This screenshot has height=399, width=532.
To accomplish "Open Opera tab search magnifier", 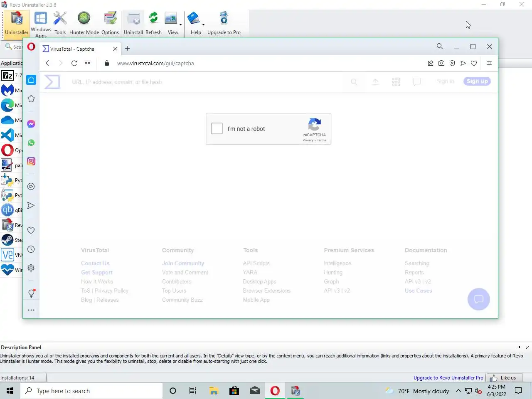I will click(440, 47).
